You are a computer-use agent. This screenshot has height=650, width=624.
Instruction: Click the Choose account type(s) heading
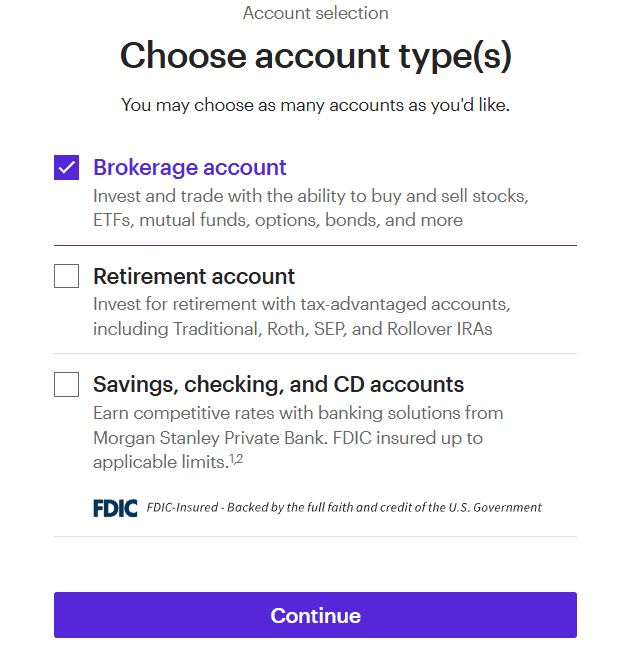[315, 56]
